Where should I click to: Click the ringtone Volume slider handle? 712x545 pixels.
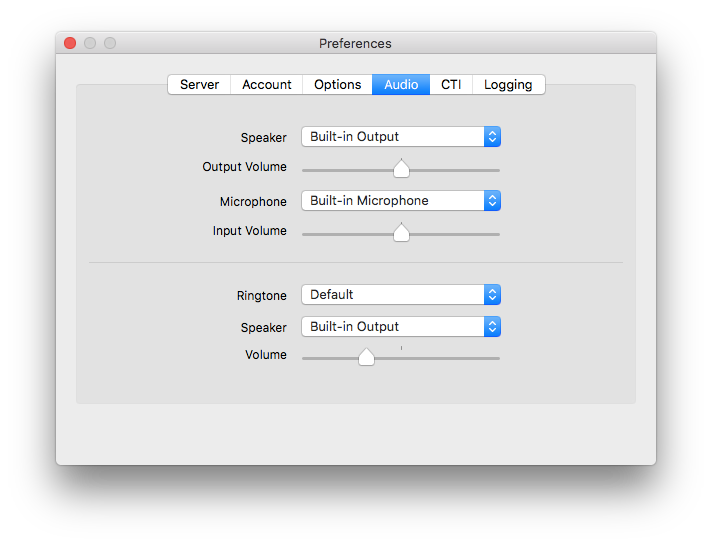(x=366, y=357)
